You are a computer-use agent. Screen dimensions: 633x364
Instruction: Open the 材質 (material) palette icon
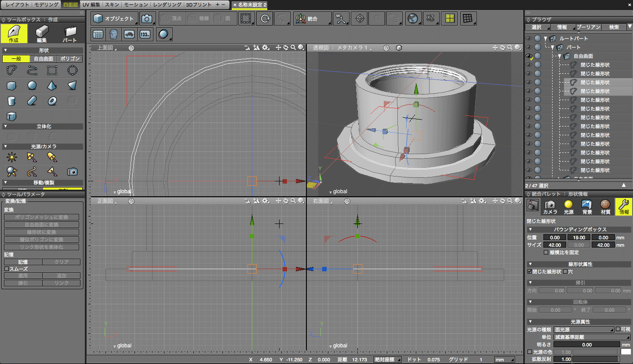[605, 206]
